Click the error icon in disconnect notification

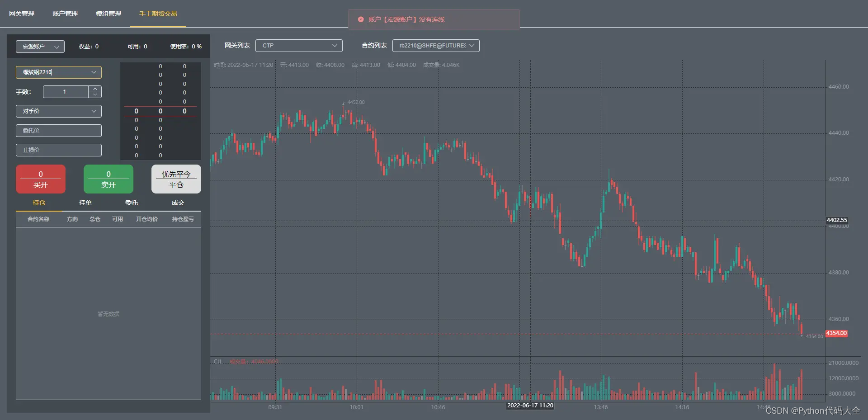[361, 19]
